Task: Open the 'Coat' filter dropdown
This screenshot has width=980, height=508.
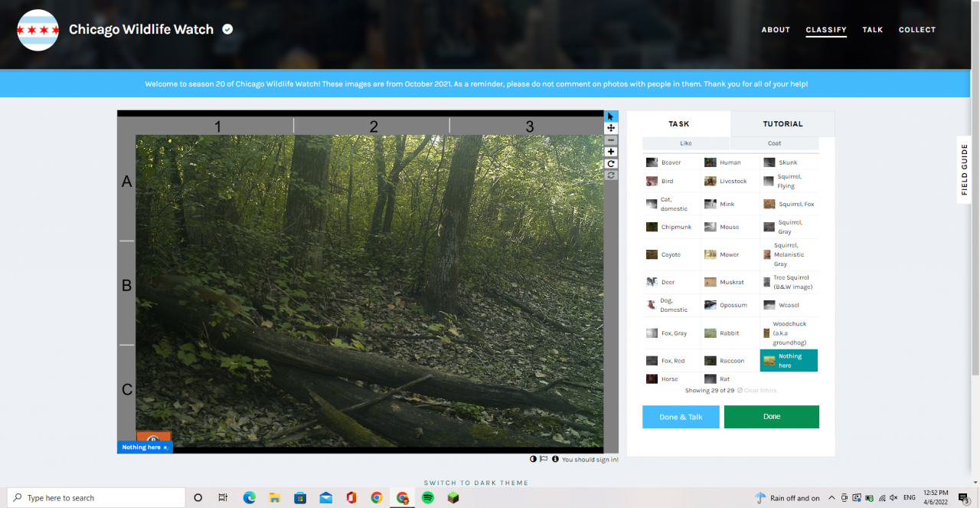Action: click(x=775, y=143)
